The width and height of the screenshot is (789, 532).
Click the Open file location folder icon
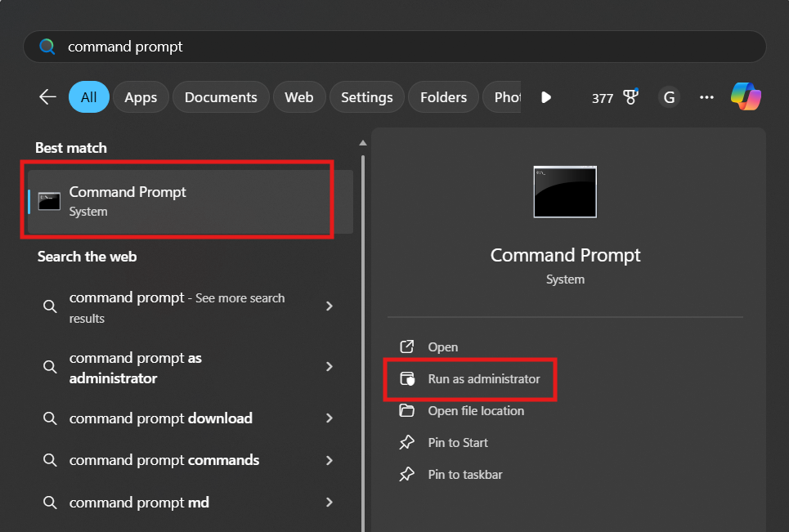[x=406, y=410]
